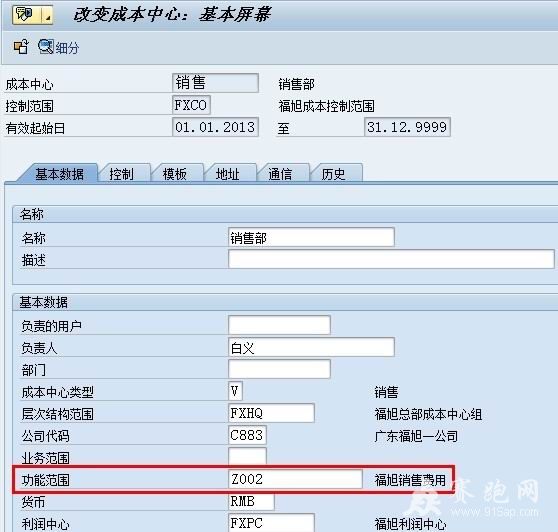Image resolution: width=558 pixels, height=532 pixels.
Task: Click the 细分 button label
Action: pos(67,48)
